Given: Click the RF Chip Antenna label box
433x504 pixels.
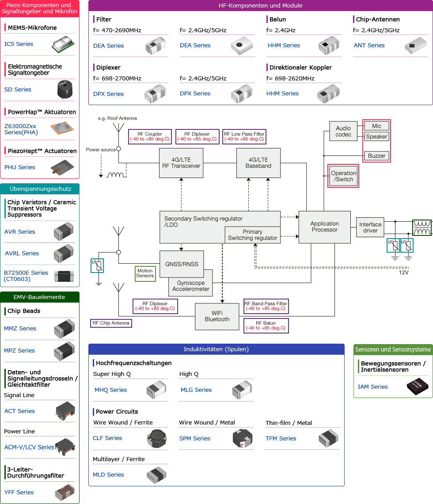Looking at the screenshot, I should [x=111, y=323].
